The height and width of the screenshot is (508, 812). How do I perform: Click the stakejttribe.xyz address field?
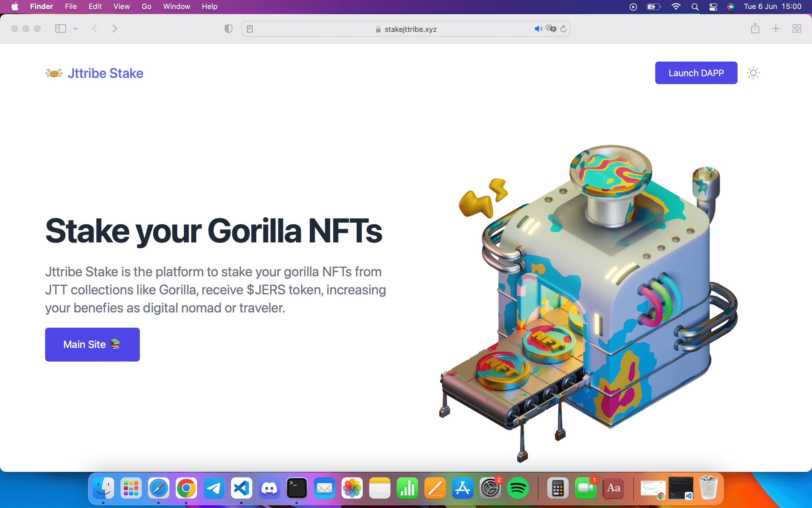(x=406, y=29)
